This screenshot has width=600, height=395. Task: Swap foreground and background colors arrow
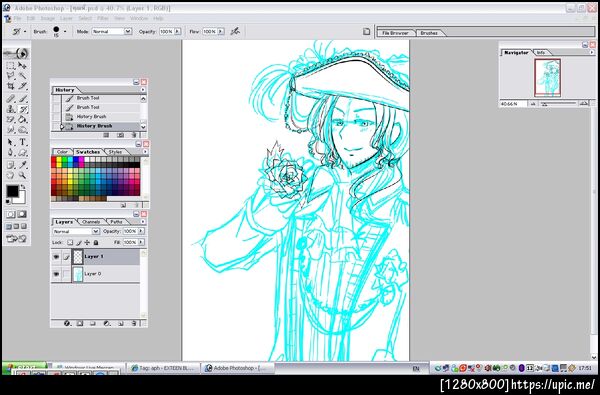[x=23, y=186]
